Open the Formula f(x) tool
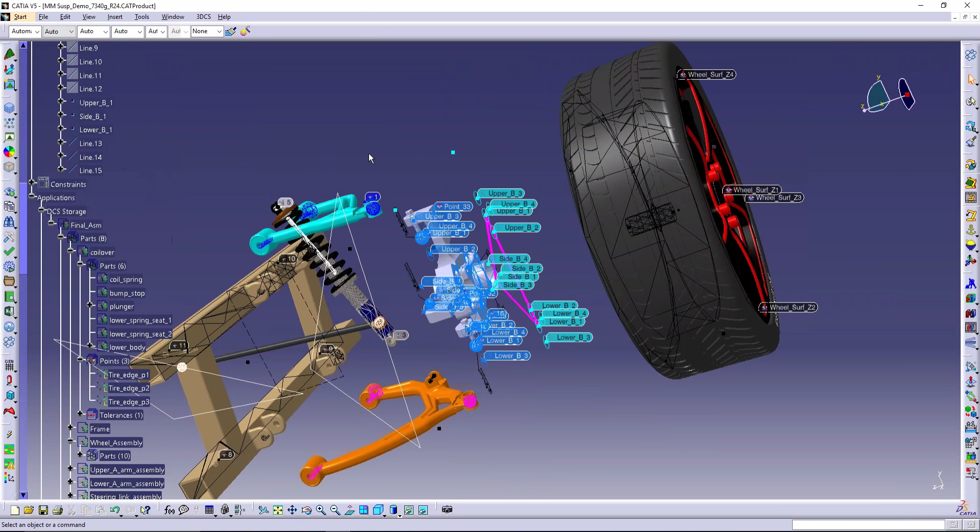 point(168,510)
